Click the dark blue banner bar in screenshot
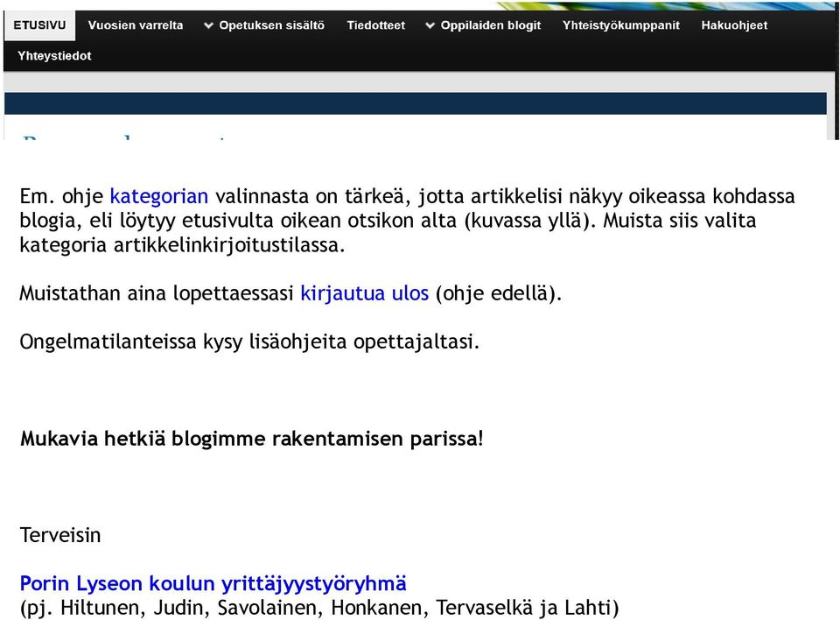This screenshot has width=840, height=620. (x=415, y=103)
